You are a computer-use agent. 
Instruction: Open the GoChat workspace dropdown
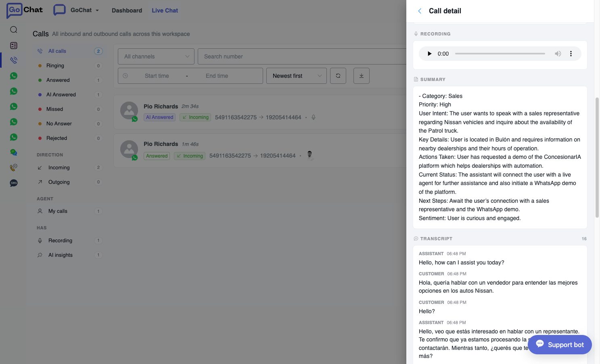point(77,10)
